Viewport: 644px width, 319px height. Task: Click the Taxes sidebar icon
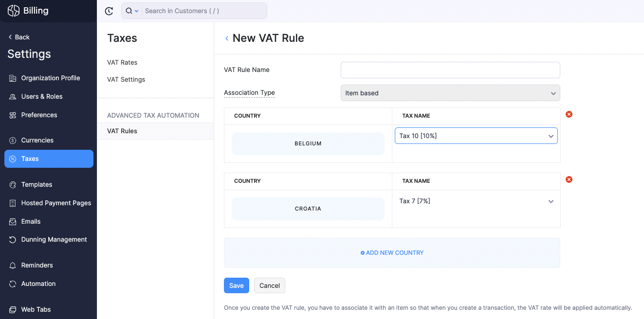click(x=12, y=159)
